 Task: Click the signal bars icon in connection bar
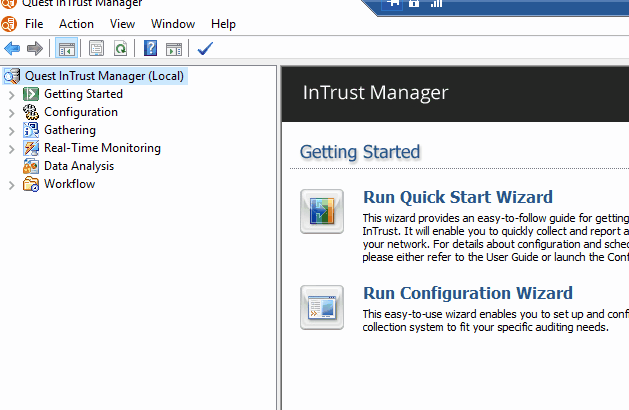tap(436, 4)
